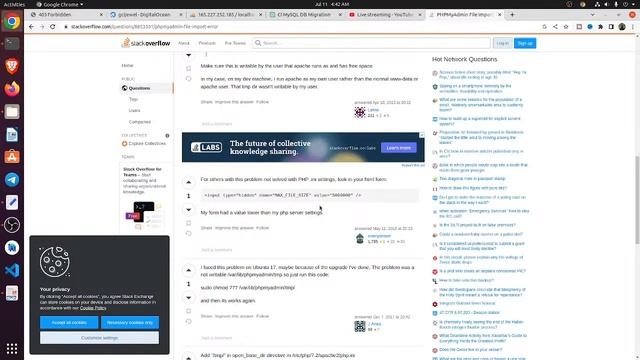
Task: Upvote the MAX_FILE_SIZE answer
Action: tap(189, 182)
